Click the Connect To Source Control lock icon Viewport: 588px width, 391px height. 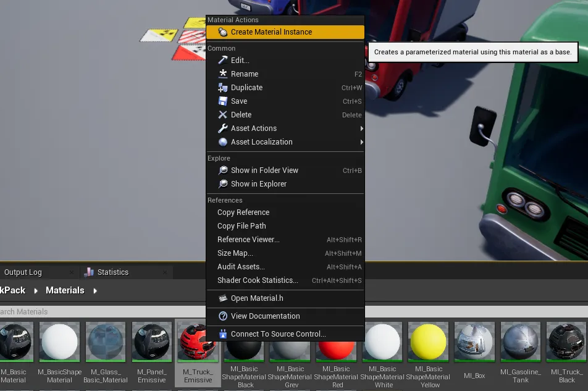tap(223, 333)
